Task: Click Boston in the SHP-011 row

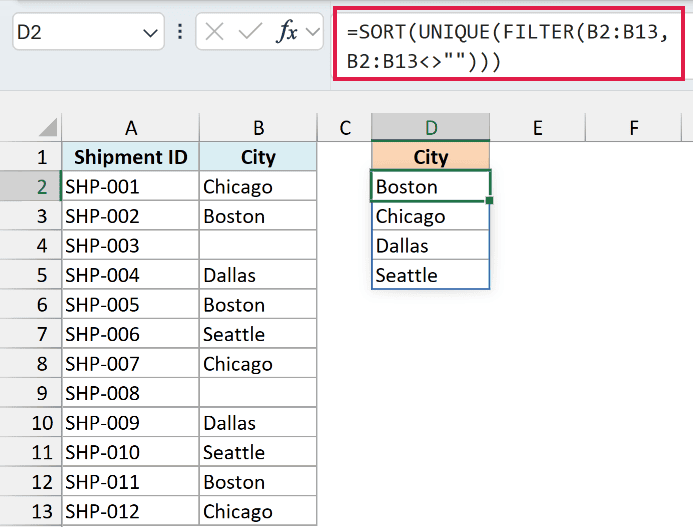Action: (x=258, y=481)
